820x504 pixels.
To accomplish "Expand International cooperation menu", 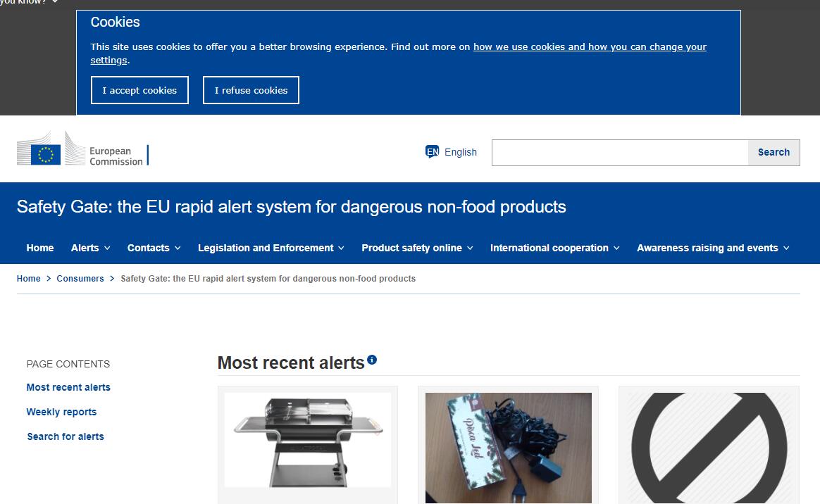I will pos(554,248).
